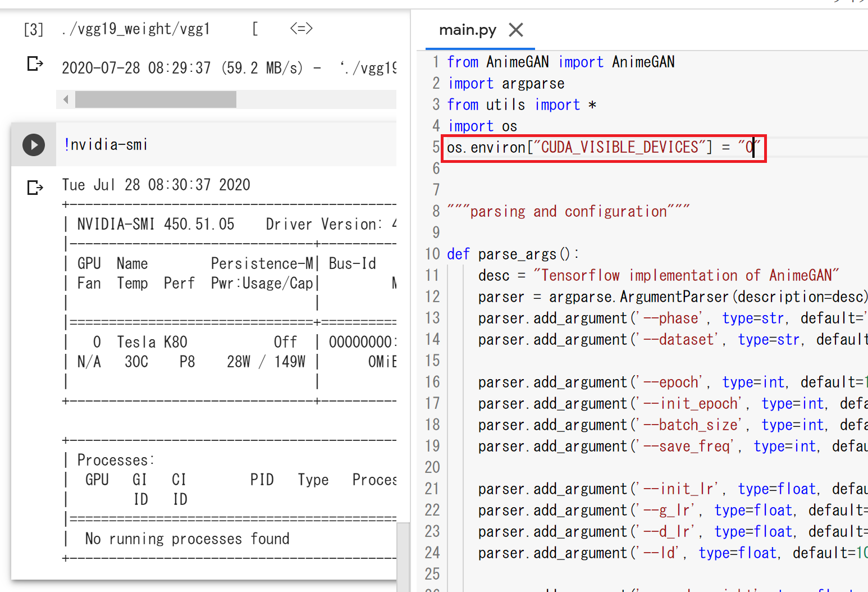Click the <=> symbol in the wget output
This screenshot has width=868, height=592.
click(x=301, y=28)
